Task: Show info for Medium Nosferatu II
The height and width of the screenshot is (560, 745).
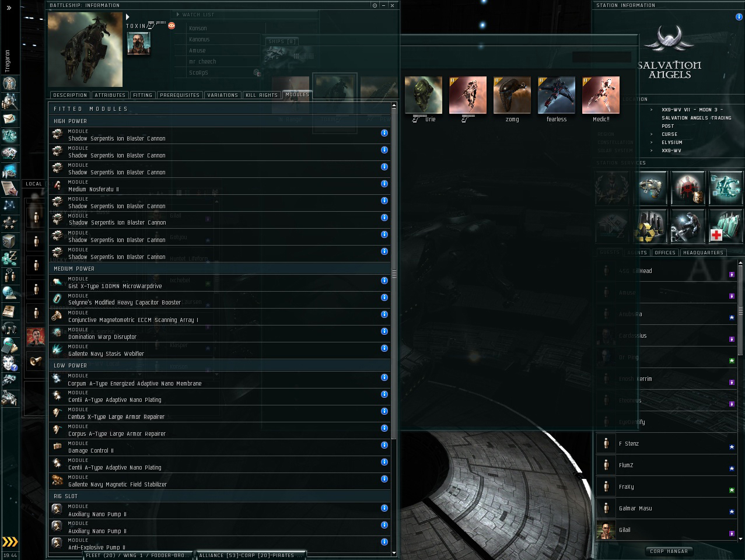Action: pos(384,184)
